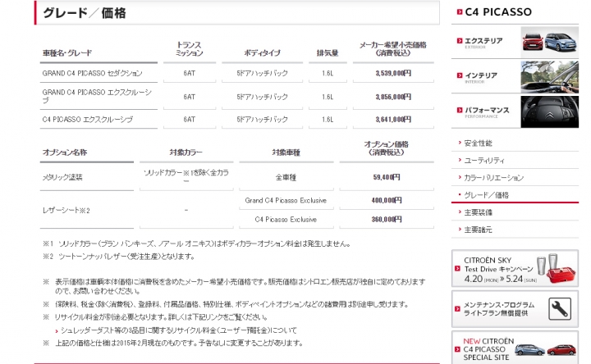Click the GRAND C4 PICASSO セダクション row name
Screen dimensions: 591x364
[92, 73]
